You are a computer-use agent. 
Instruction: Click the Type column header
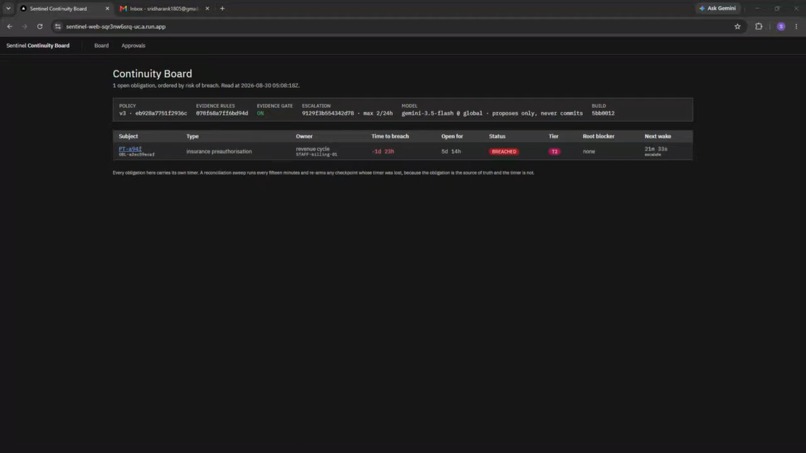click(x=192, y=136)
